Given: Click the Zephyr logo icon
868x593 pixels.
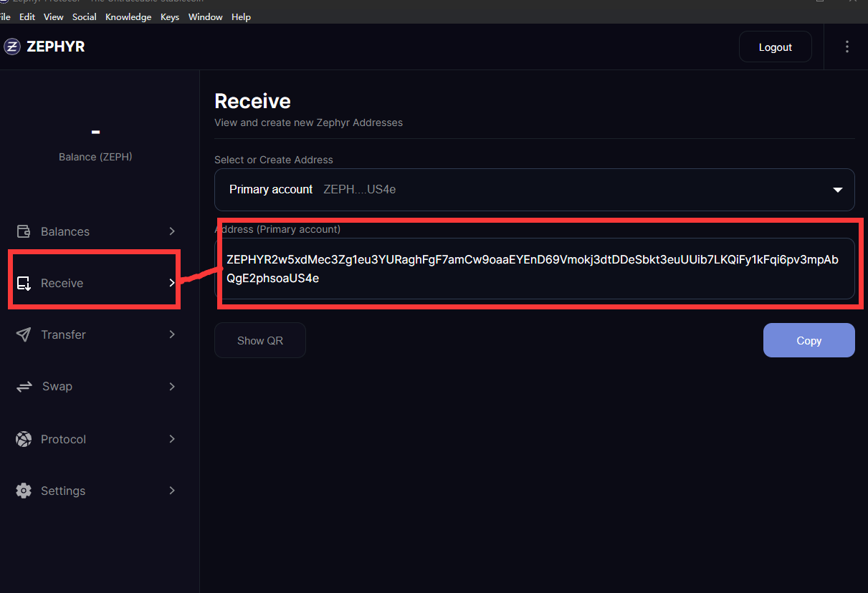Looking at the screenshot, I should (11, 47).
